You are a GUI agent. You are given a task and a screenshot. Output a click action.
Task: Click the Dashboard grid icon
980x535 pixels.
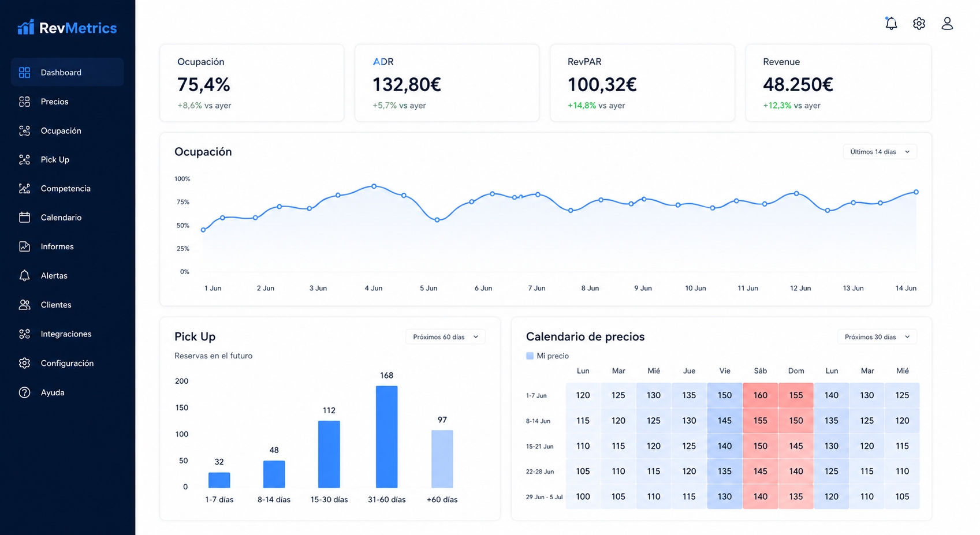point(24,72)
